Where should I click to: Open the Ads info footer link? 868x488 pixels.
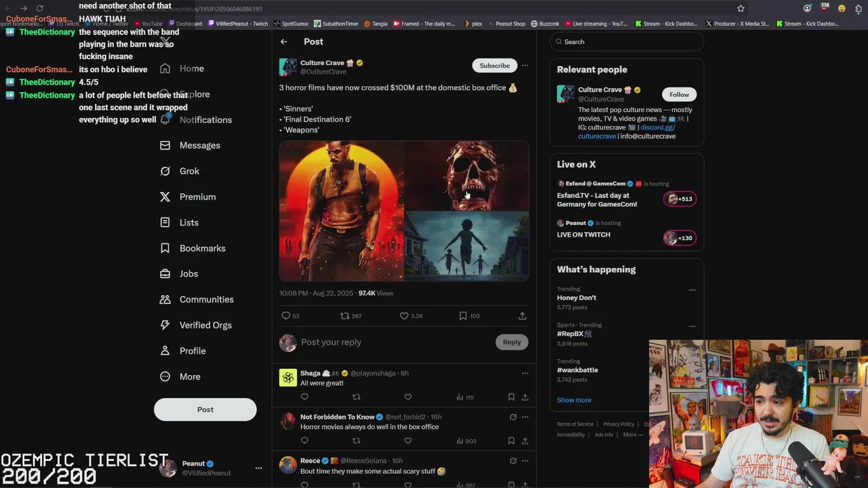(x=604, y=435)
